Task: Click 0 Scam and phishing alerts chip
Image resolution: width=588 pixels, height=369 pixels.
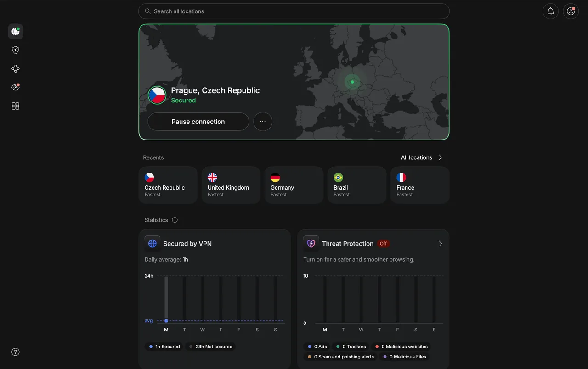Action: pos(341,357)
